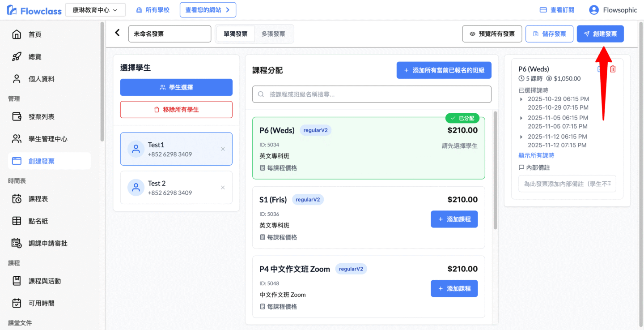Click the back arrow beside invoice name
644x330 pixels.
pyautogui.click(x=117, y=33)
